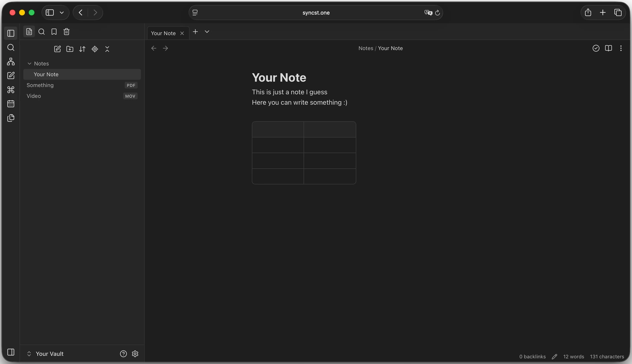This screenshot has height=364, width=632.
Task: Click the first table cell
Action: click(x=278, y=129)
